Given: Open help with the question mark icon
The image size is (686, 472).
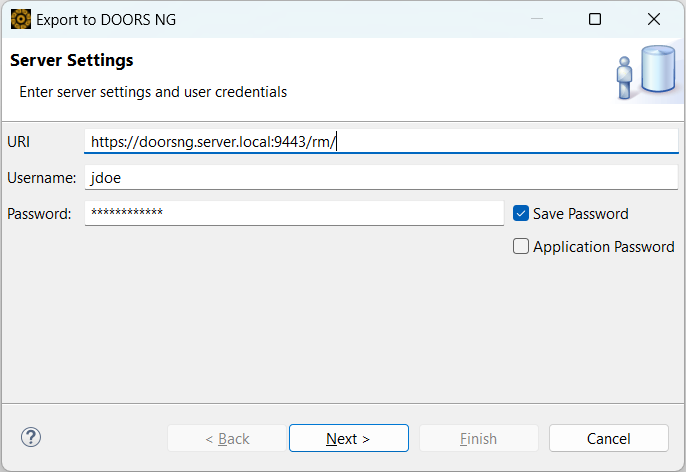Looking at the screenshot, I should [31, 437].
